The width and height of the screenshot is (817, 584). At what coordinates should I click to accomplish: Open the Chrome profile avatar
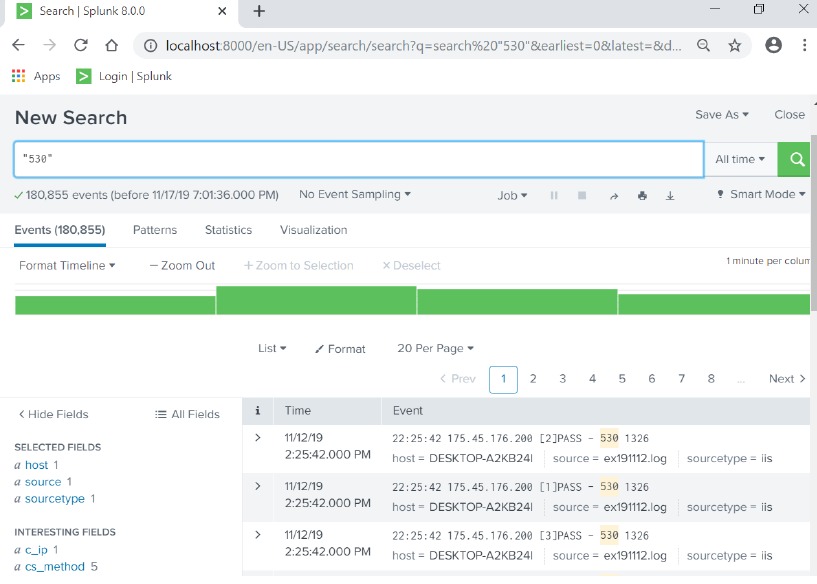click(x=773, y=45)
